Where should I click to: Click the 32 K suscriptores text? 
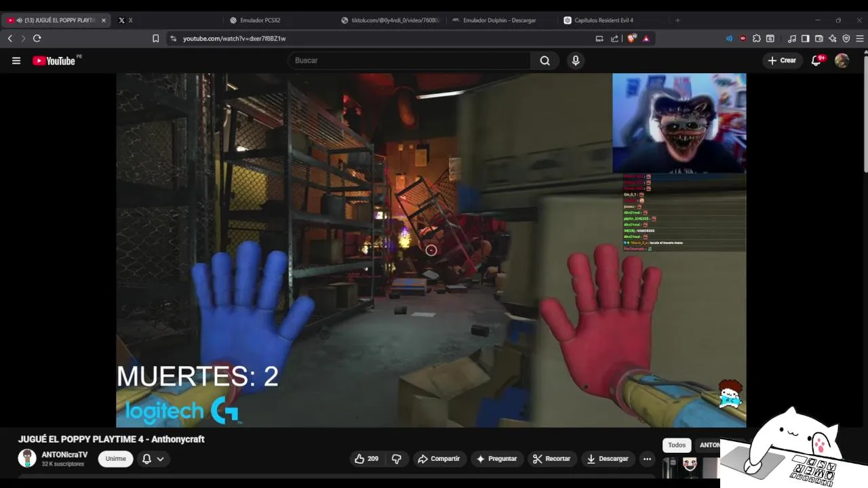pos(63,464)
